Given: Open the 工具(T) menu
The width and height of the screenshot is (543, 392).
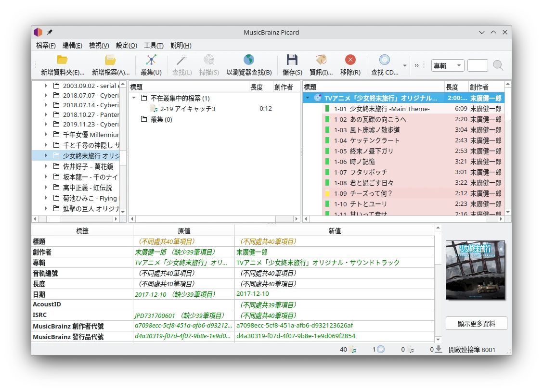Looking at the screenshot, I should tap(154, 45).
